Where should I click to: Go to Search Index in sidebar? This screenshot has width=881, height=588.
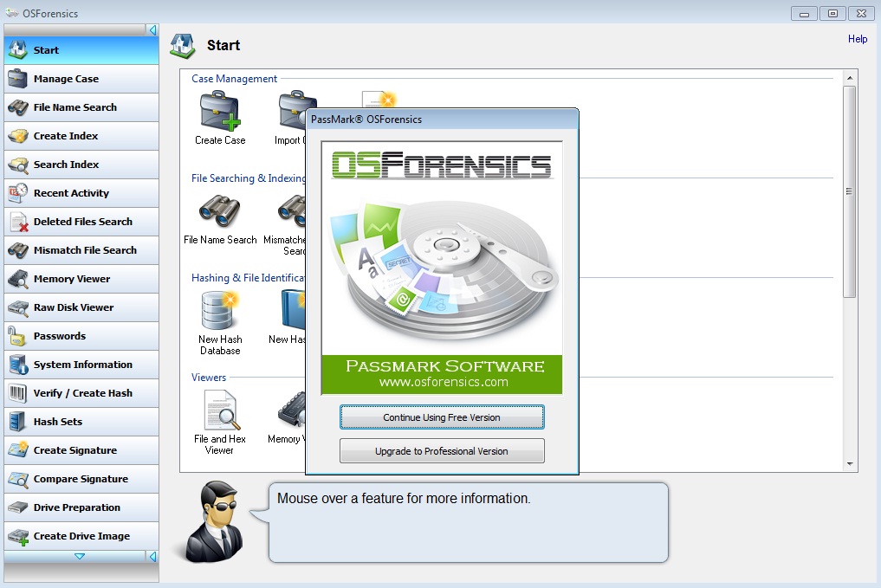coord(81,165)
